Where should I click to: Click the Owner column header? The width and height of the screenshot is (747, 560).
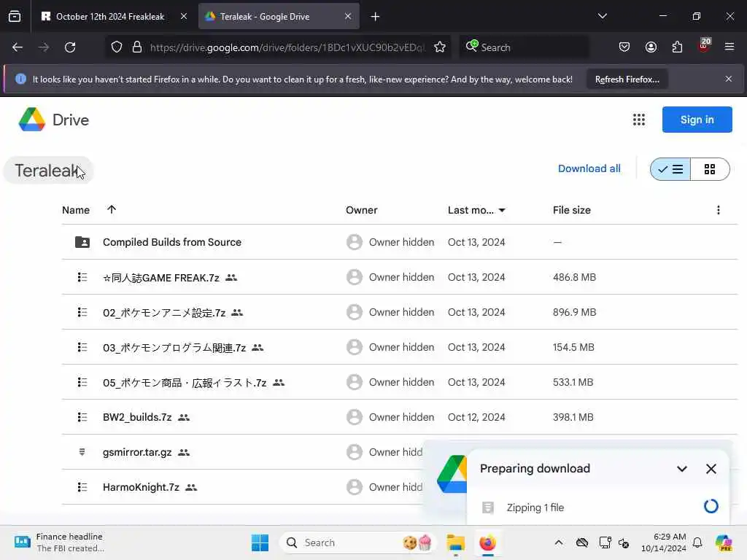click(x=361, y=210)
